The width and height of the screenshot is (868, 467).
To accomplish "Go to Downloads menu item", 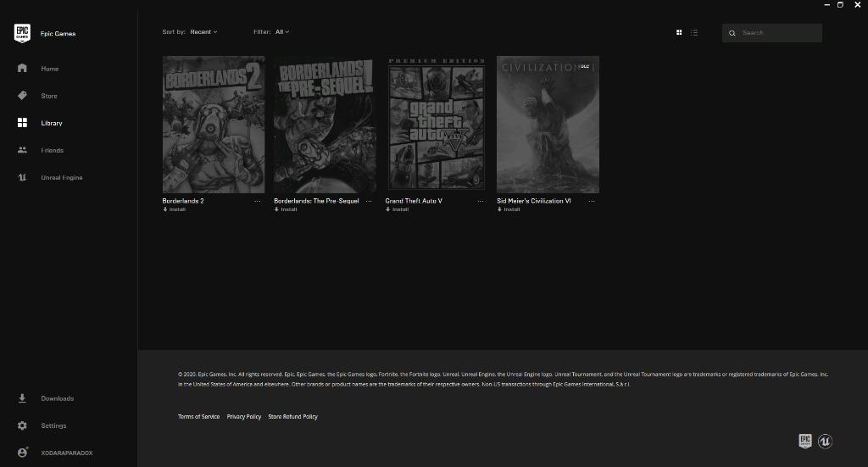I will pos(57,398).
